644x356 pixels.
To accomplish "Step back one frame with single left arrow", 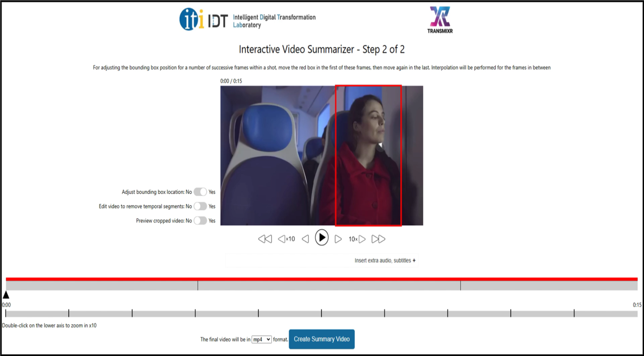I will 305,239.
